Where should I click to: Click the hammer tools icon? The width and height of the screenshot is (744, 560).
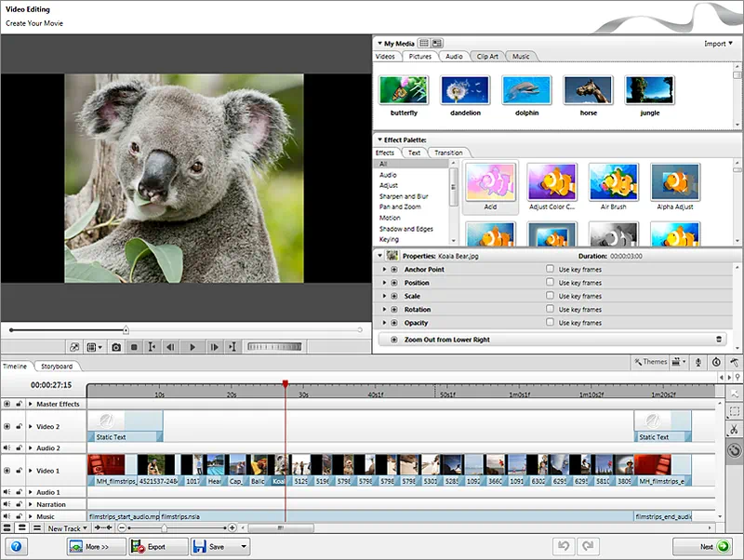735,362
